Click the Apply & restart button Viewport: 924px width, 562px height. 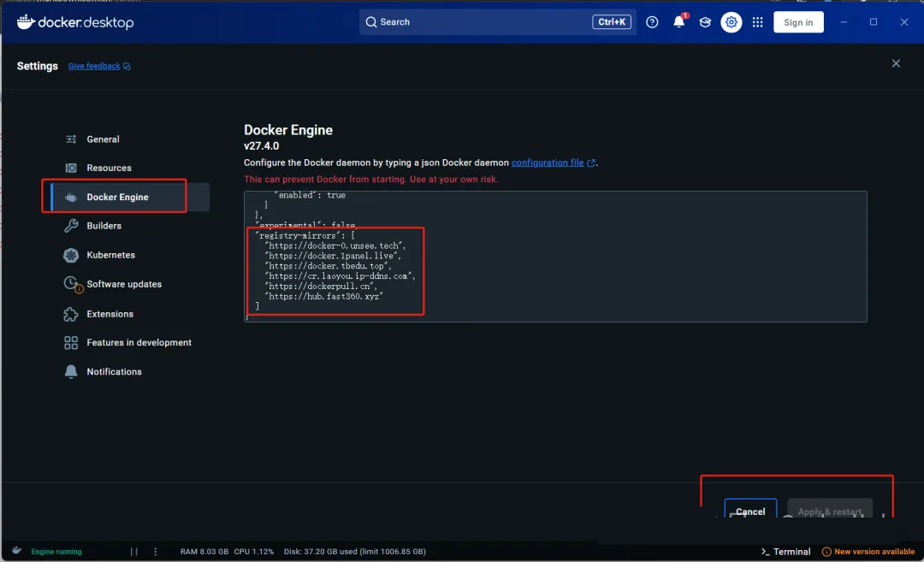(x=830, y=510)
